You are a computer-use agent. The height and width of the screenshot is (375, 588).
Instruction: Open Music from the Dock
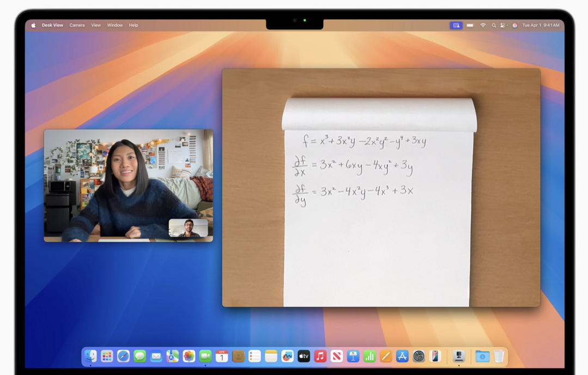click(320, 356)
